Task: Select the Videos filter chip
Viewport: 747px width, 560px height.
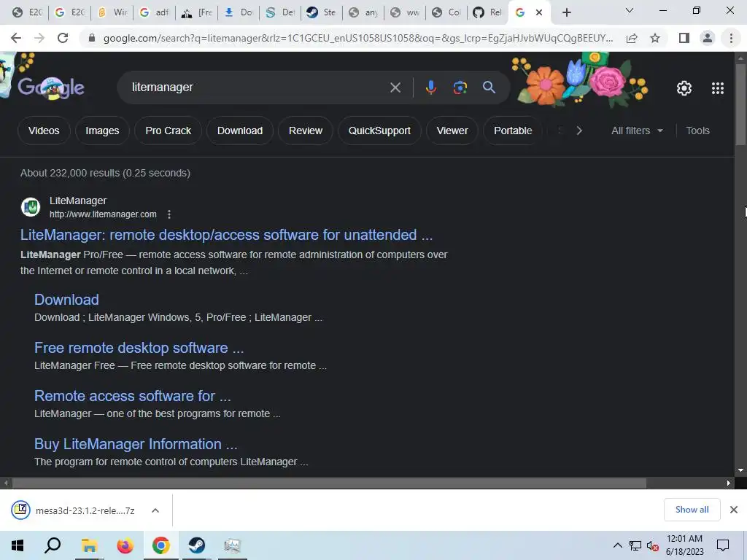Action: coord(44,131)
